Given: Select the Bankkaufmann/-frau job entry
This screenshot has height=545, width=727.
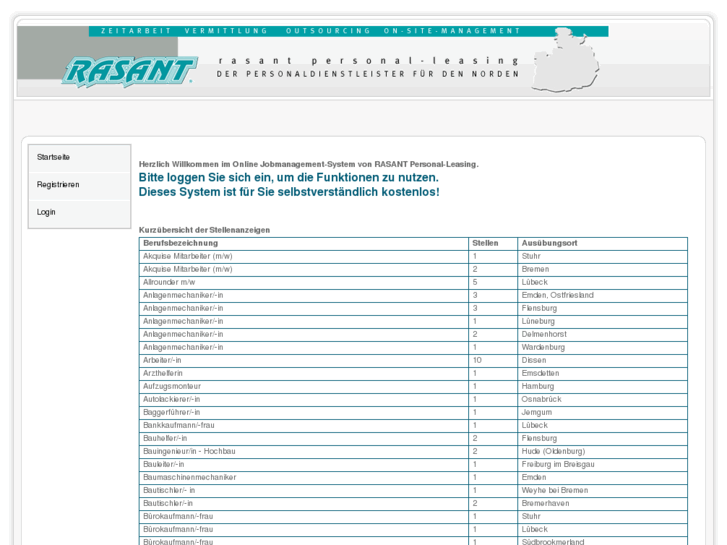Looking at the screenshot, I should [413, 425].
